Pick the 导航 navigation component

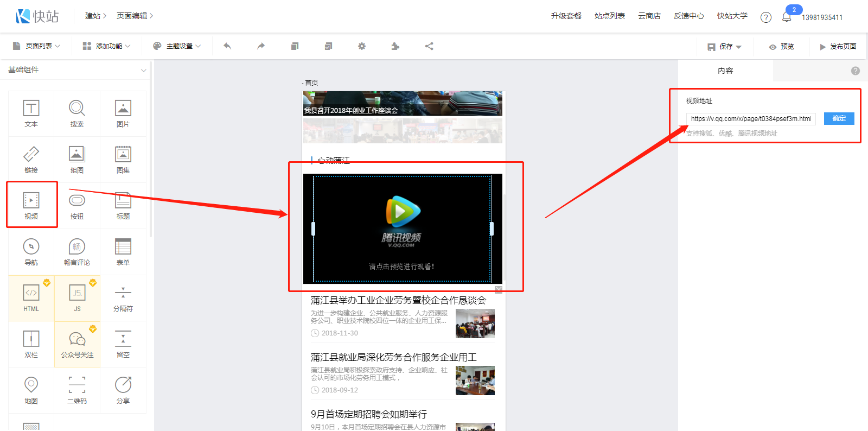point(31,251)
